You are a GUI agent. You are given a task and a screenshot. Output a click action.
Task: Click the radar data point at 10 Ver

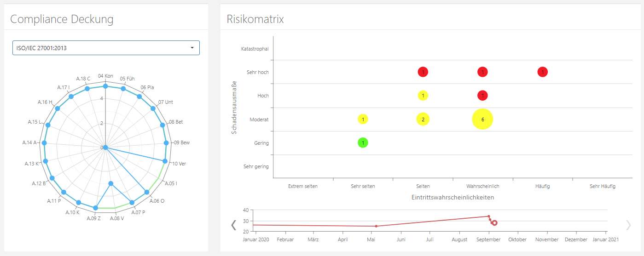pyautogui.click(x=165, y=161)
